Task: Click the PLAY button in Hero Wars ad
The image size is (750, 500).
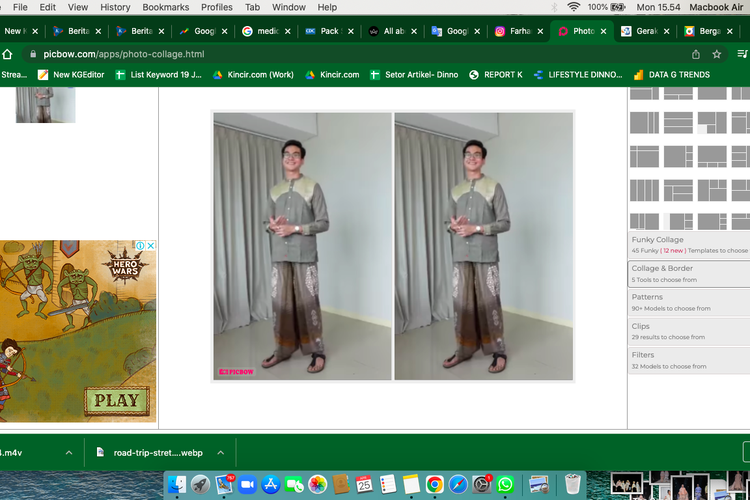Action: (116, 401)
